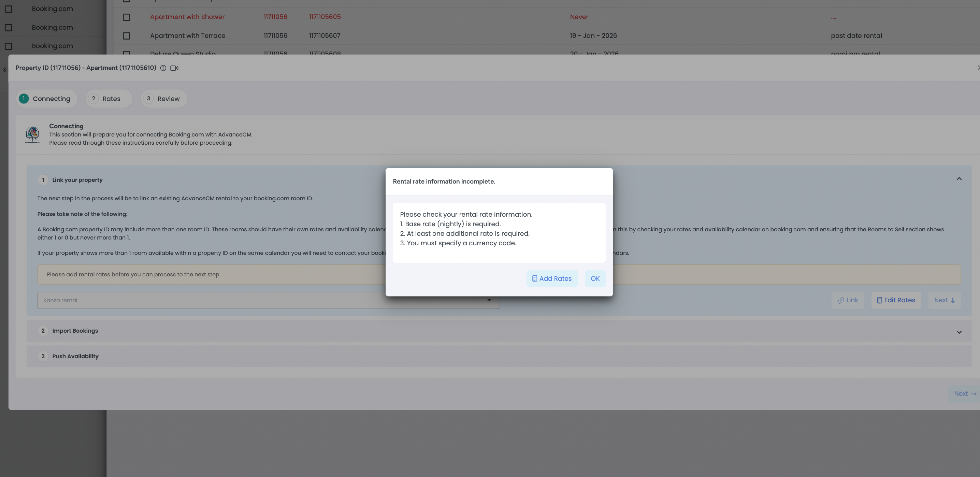
Task: Check the Apartment with Terrace checkbox
Action: [x=127, y=36]
